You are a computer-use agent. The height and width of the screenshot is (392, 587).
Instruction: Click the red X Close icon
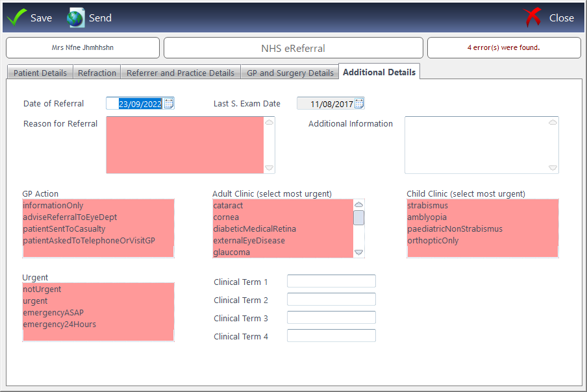(x=532, y=18)
